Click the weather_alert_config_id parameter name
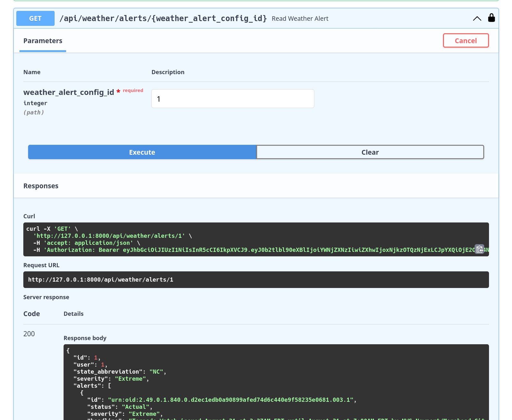Viewport: 512px width, 420px height. tap(69, 92)
